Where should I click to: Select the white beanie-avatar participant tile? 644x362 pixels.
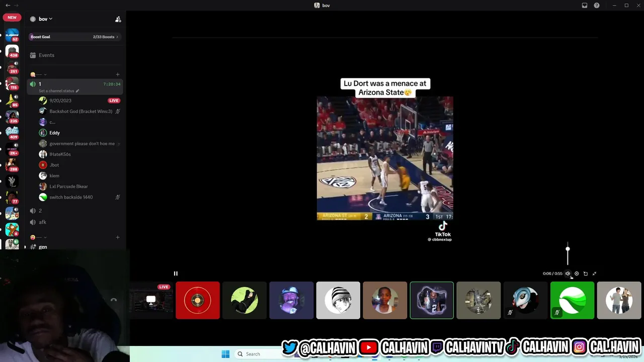[x=338, y=301]
